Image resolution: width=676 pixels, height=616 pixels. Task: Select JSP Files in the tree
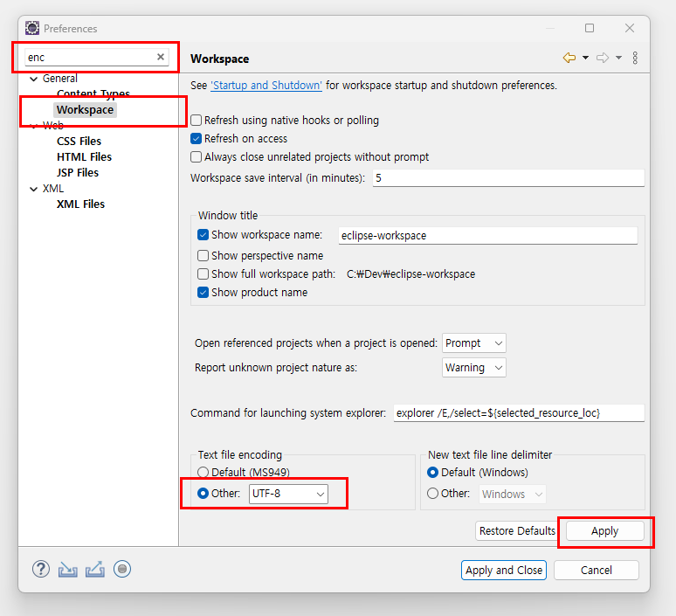click(78, 172)
